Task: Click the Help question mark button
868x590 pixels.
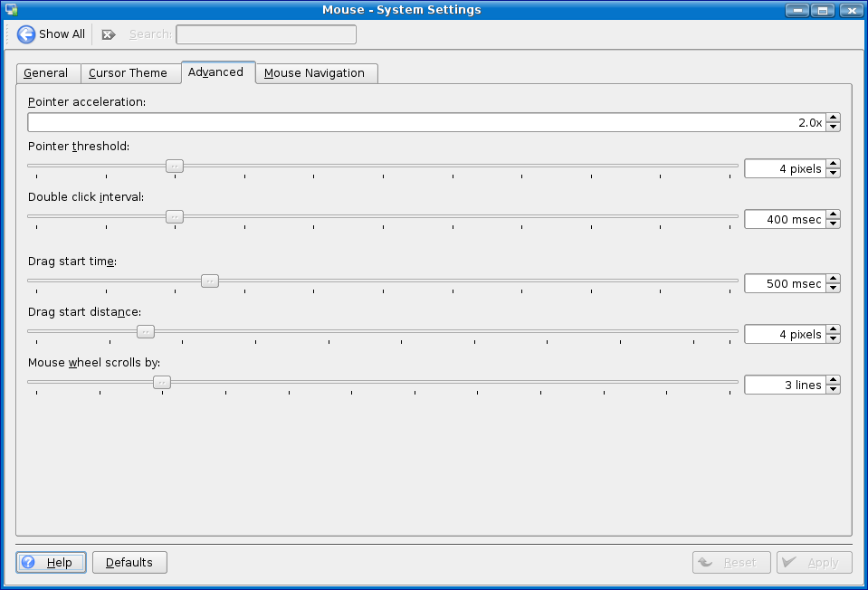Action: pyautogui.click(x=51, y=562)
